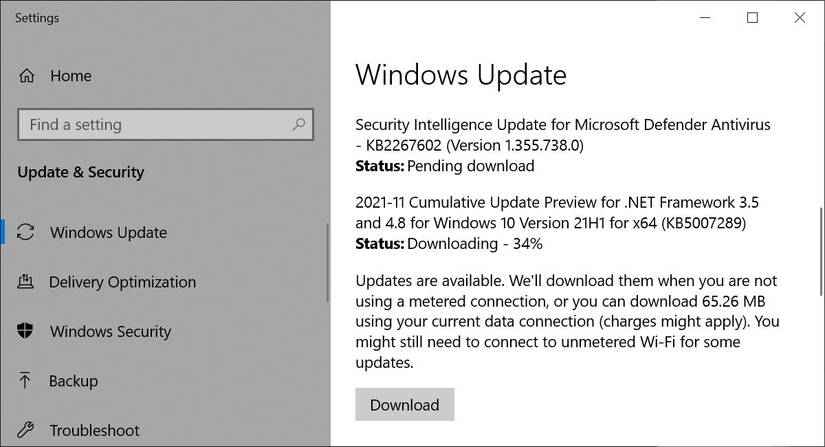This screenshot has height=447, width=825.
Task: Close the Settings window
Action: pos(798,18)
